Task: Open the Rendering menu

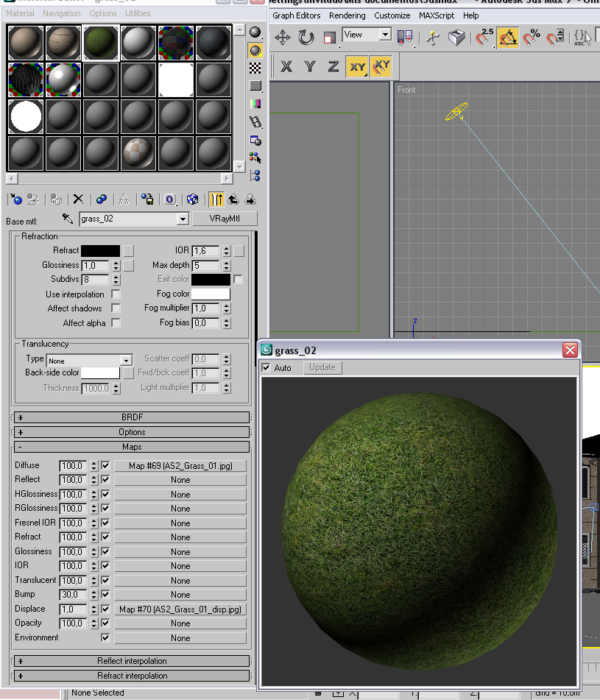Action: [x=347, y=15]
